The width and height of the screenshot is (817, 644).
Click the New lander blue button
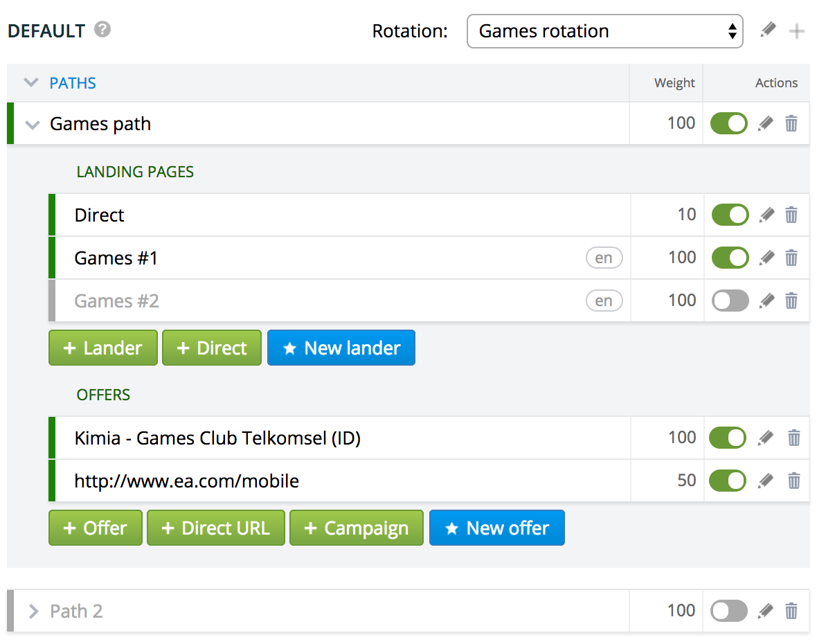tap(341, 348)
